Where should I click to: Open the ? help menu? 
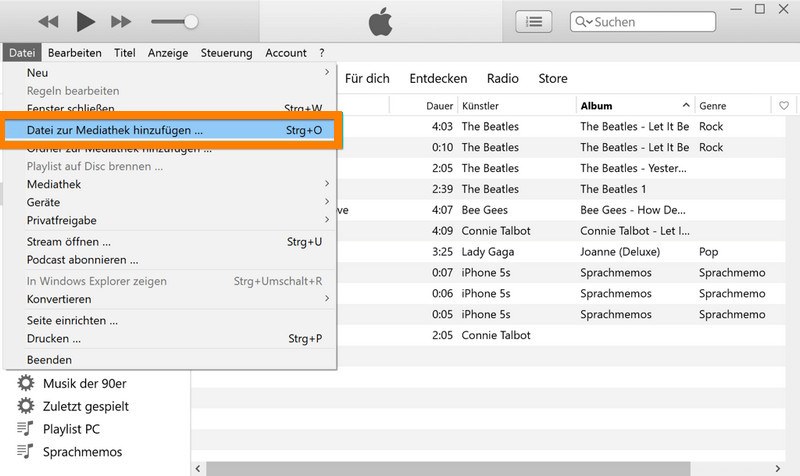tap(321, 53)
